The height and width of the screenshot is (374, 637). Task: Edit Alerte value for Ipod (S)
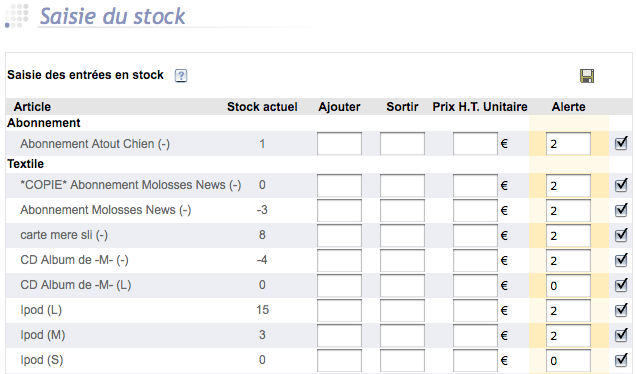[568, 361]
